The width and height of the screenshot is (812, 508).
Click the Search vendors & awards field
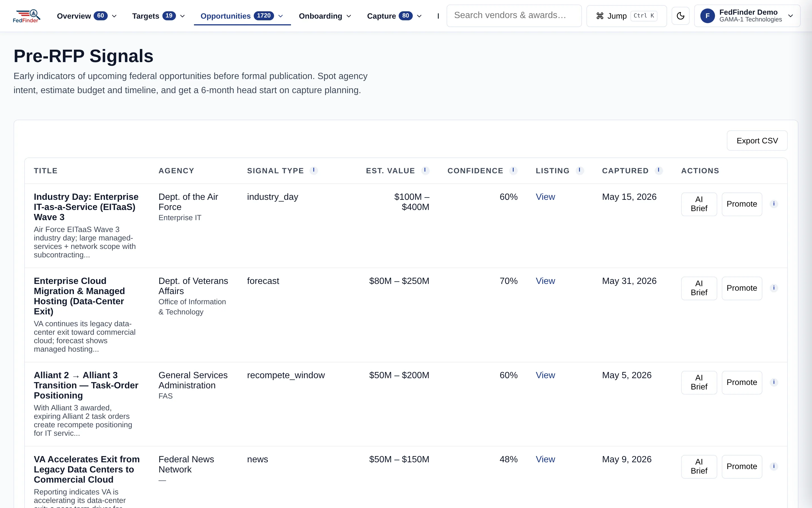tap(514, 16)
